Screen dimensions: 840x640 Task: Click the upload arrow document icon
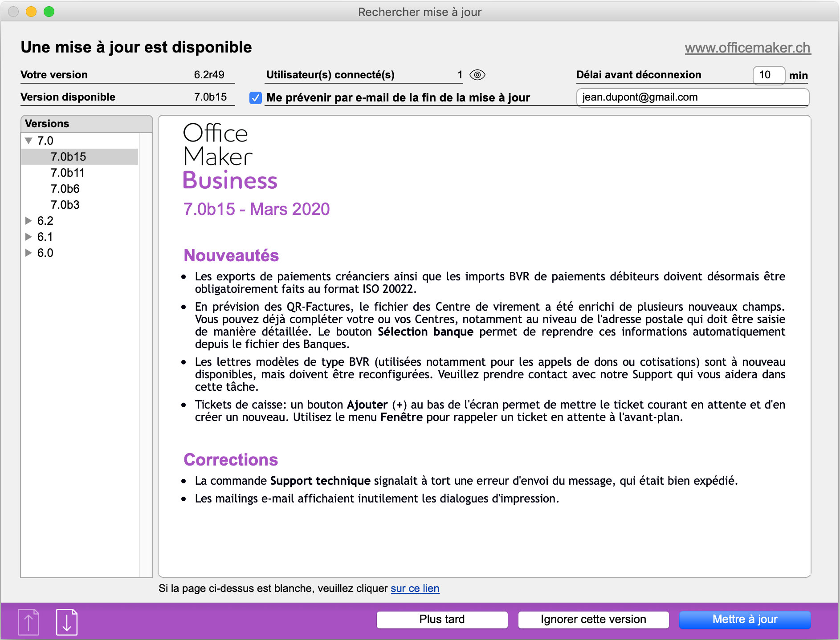click(29, 622)
